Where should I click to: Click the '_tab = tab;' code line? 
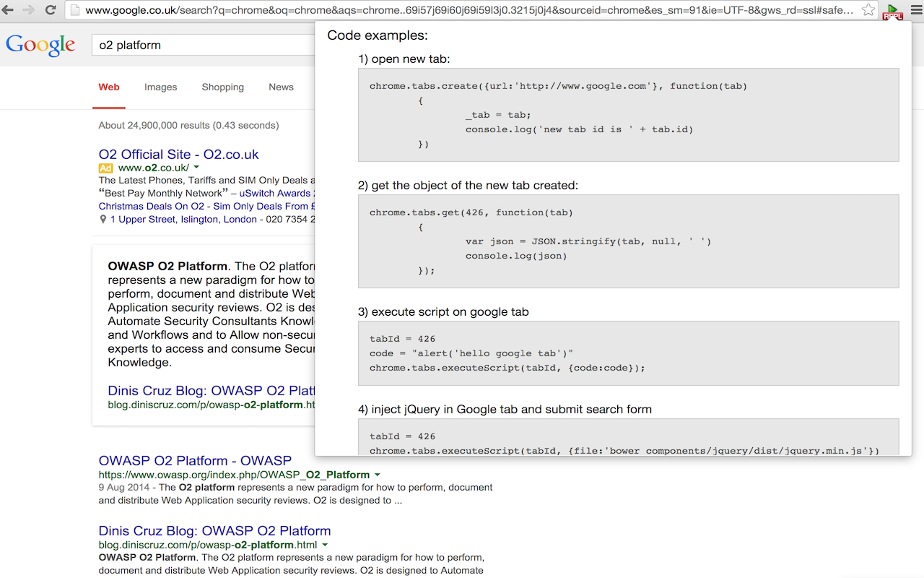pos(498,115)
